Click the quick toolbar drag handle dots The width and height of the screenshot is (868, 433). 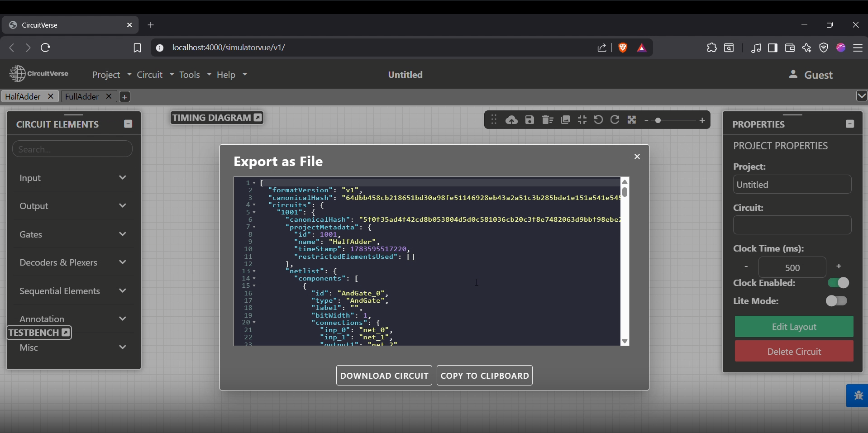(x=494, y=120)
